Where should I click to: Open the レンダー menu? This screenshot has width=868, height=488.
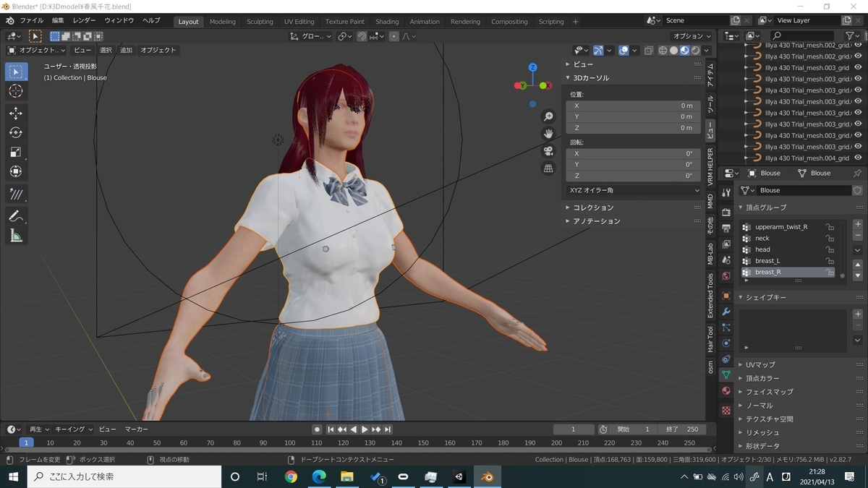(84, 21)
